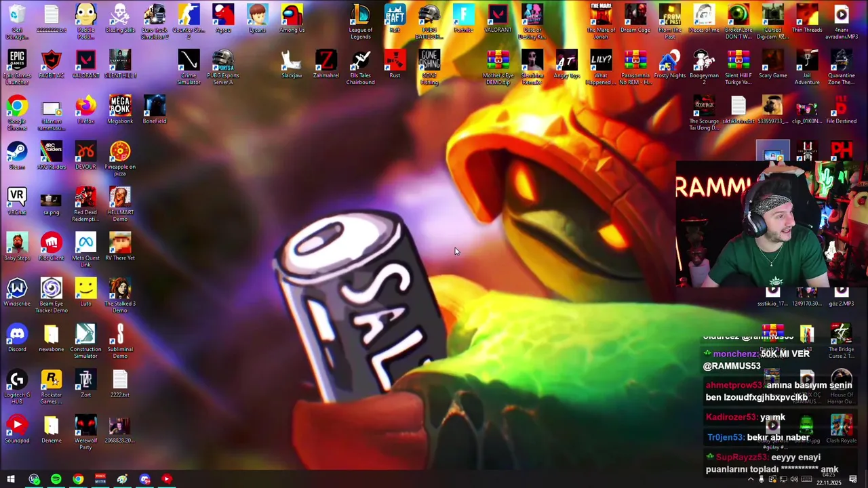
Task: Launch the Rust desktop shortcut
Action: [x=395, y=64]
